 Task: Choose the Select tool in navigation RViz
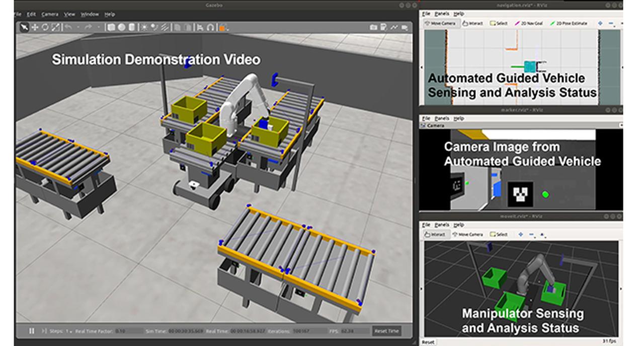click(x=498, y=23)
